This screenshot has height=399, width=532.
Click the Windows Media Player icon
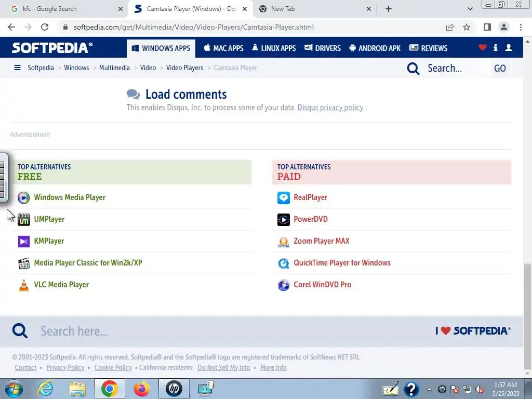click(x=23, y=197)
